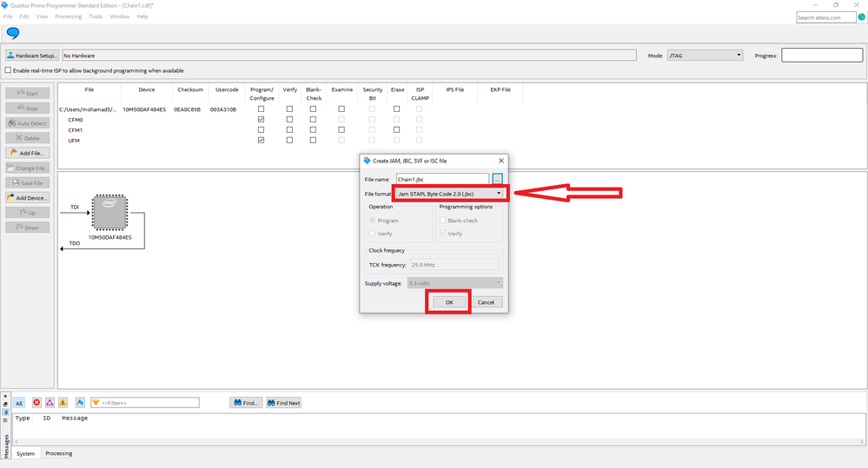Click the Search altera.com box

coord(826,17)
